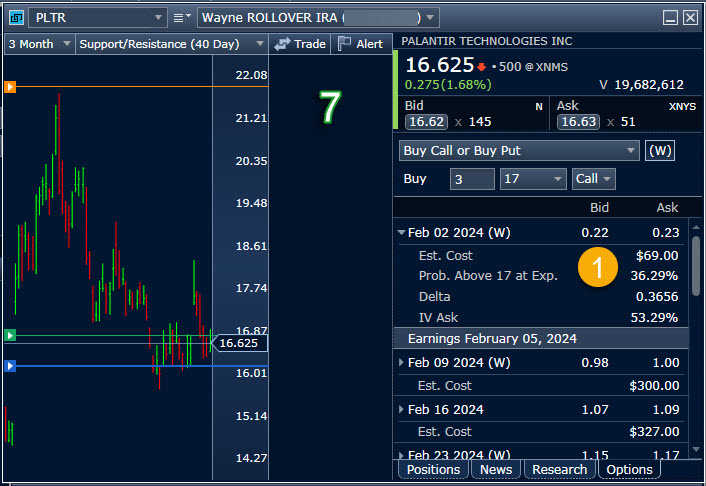Click the Alert flag icon
Image resolution: width=706 pixels, height=486 pixels.
pyautogui.click(x=345, y=44)
